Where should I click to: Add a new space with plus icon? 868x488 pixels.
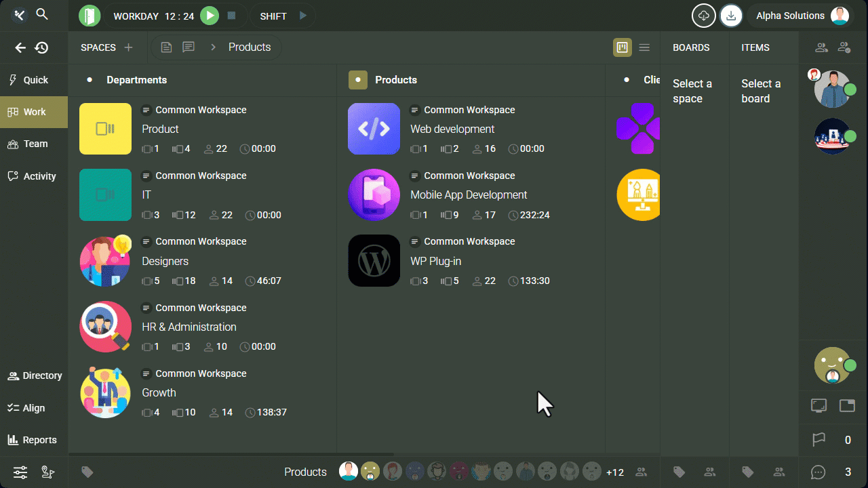tap(128, 47)
